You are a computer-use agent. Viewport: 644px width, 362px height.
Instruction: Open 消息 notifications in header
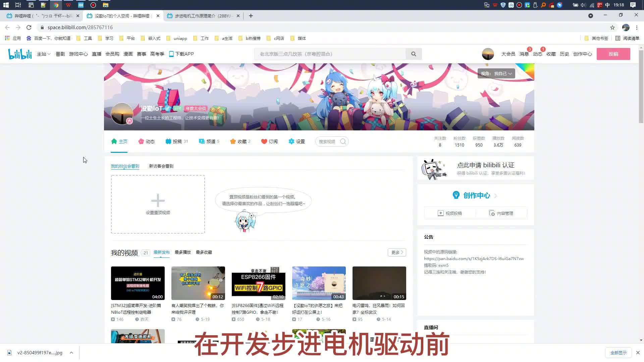(x=524, y=54)
